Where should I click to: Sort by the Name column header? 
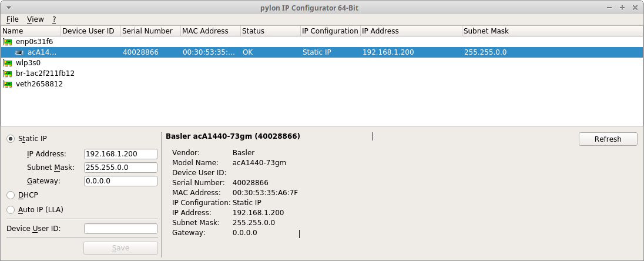click(31, 31)
